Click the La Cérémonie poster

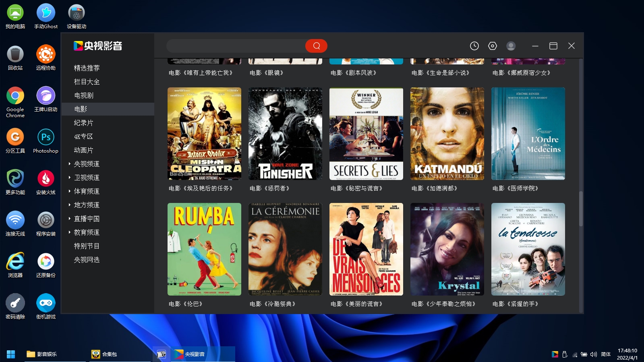[285, 249]
